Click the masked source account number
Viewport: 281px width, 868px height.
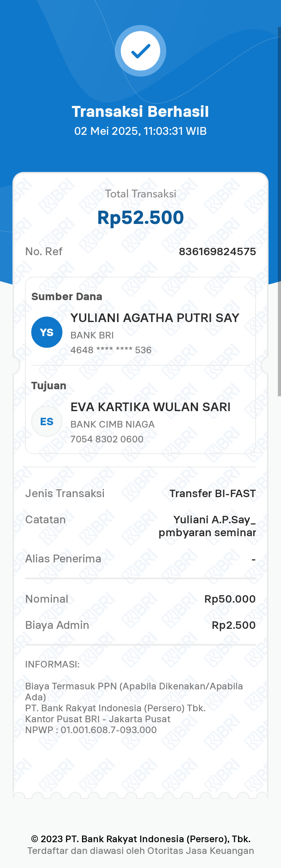pyautogui.click(x=111, y=350)
